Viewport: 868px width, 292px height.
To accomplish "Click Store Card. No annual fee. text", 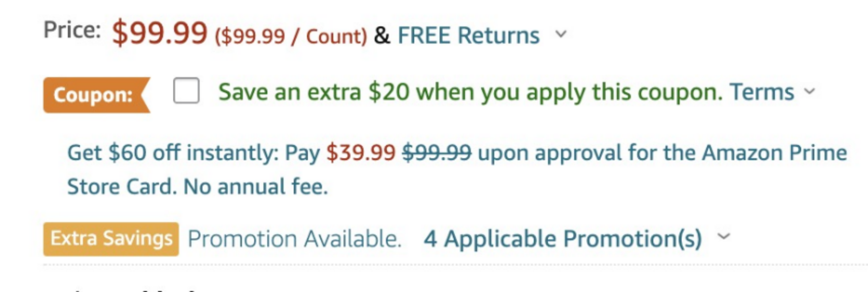I will coord(197,187).
